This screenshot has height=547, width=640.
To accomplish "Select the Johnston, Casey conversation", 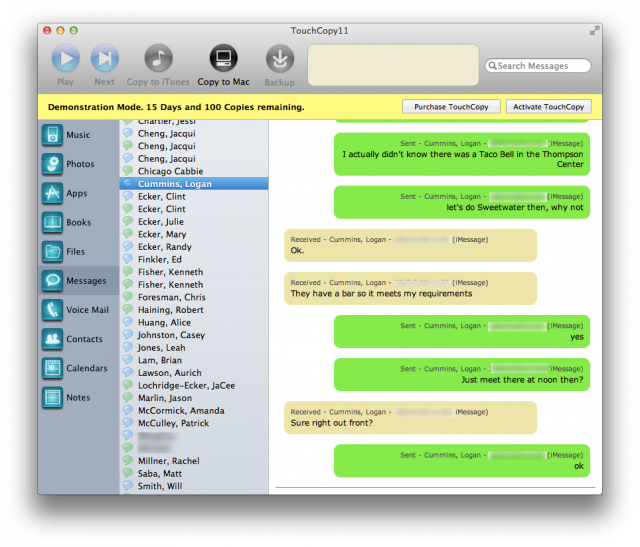I will pos(194,335).
